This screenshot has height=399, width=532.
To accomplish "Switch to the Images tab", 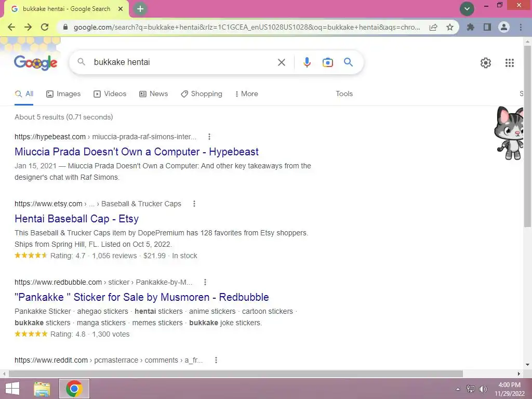I will coord(63,94).
